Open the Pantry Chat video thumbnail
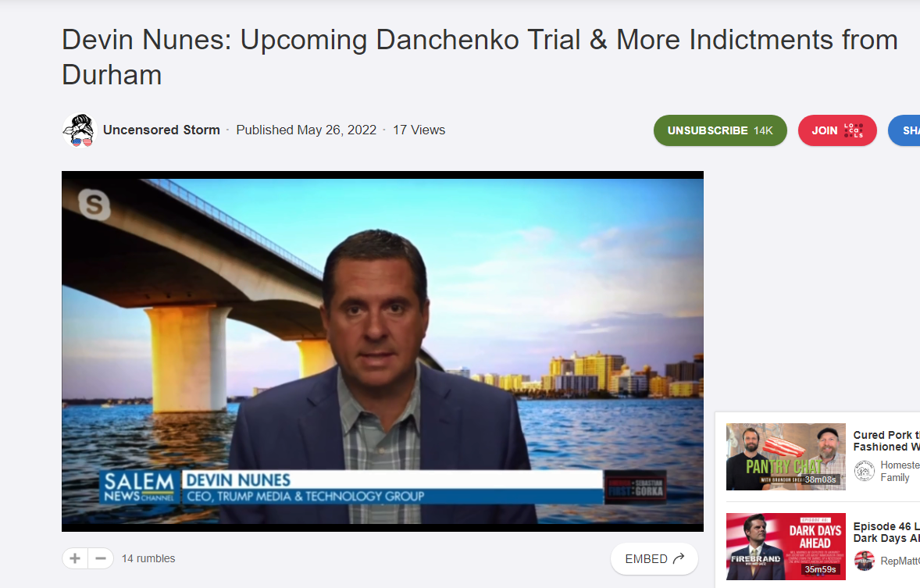The width and height of the screenshot is (920, 588). point(786,457)
